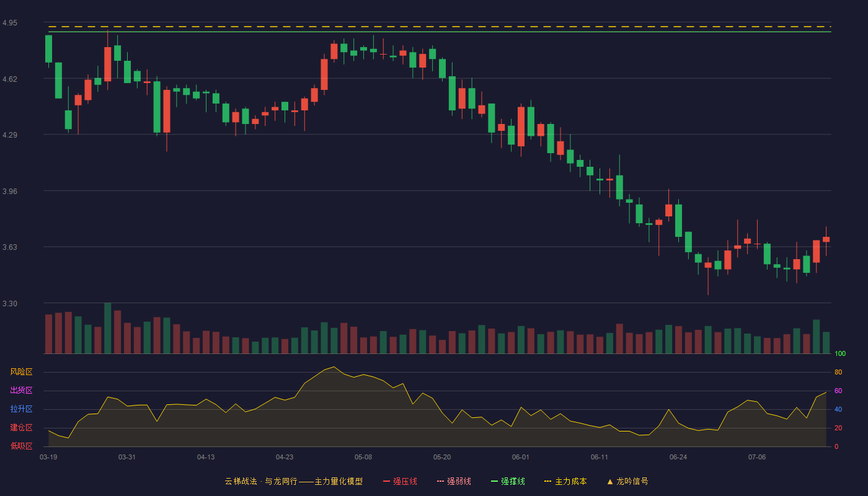Select the tallest volume bar in volume panel
The image size is (868, 496).
[108, 328]
